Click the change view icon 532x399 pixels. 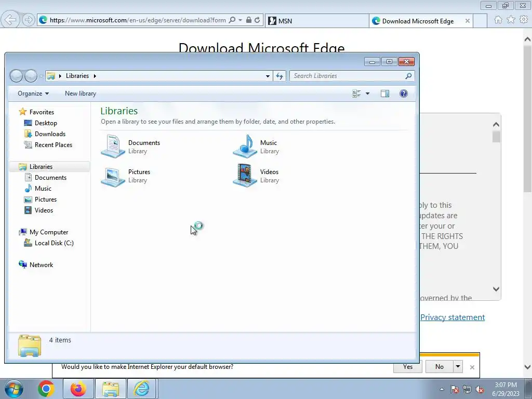(356, 94)
